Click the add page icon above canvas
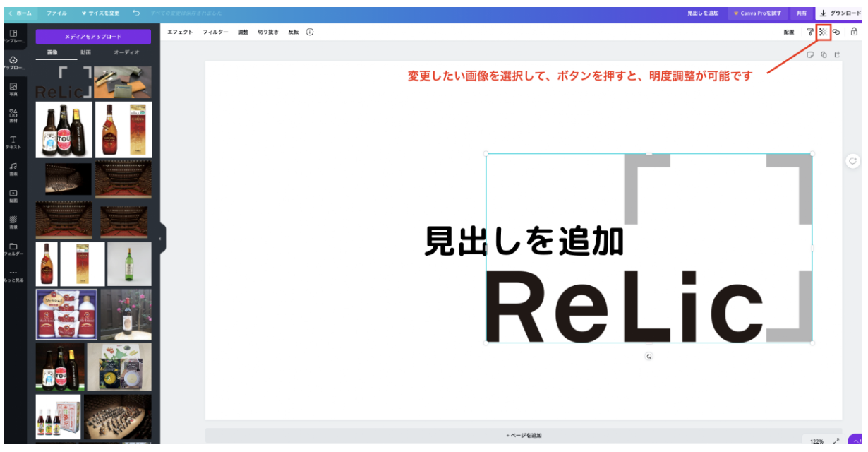This screenshot has width=868, height=452. click(x=837, y=54)
